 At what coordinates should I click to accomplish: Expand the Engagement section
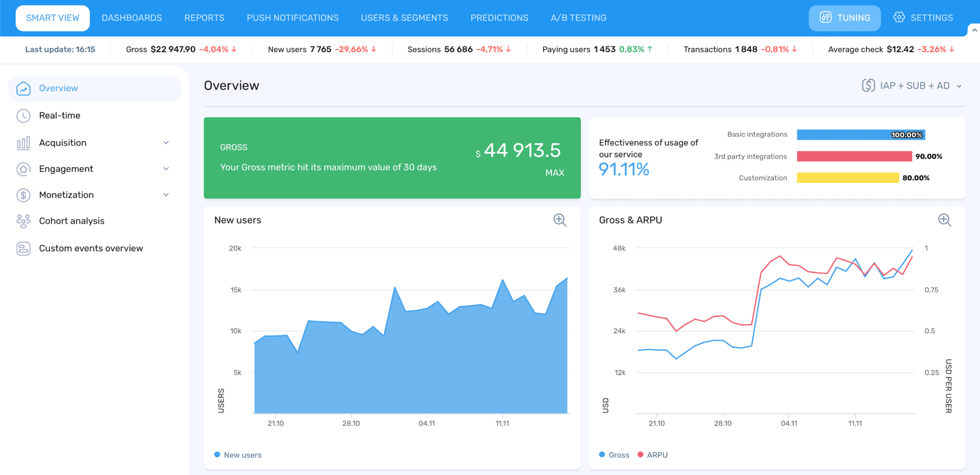(x=166, y=169)
